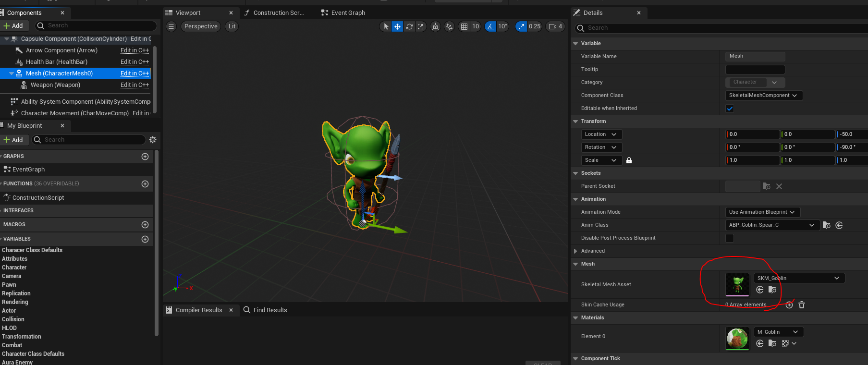Click Add in the Components panel

(x=13, y=26)
